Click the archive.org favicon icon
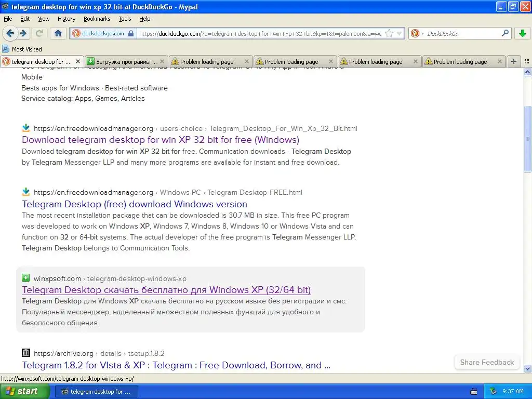Viewport: 532px width, 399px height. (x=26, y=353)
